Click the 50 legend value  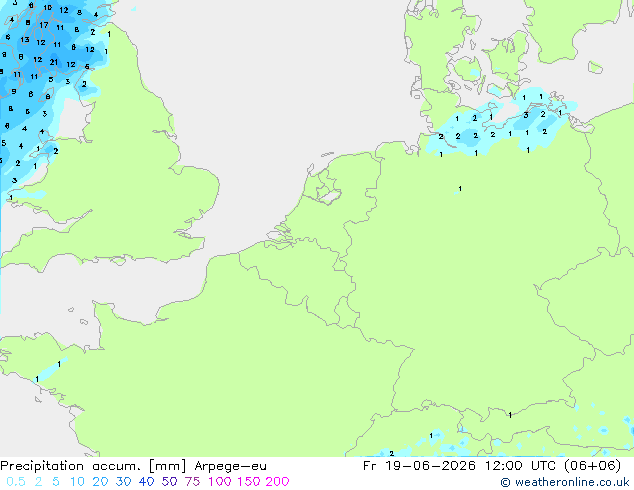tap(169, 482)
